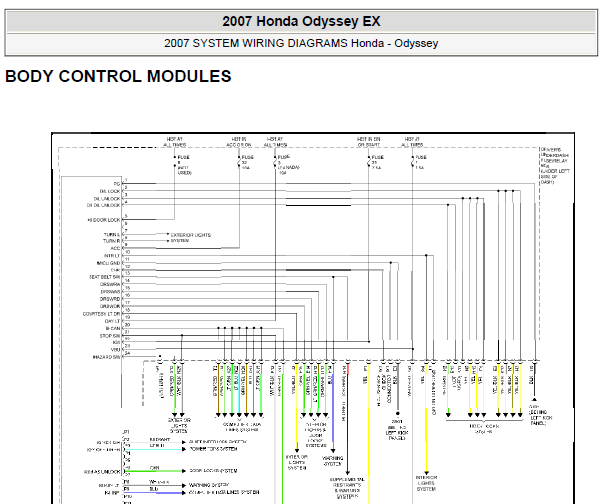Select the 'IMOLI GND' pin label
601x504 pixels.
108,263
